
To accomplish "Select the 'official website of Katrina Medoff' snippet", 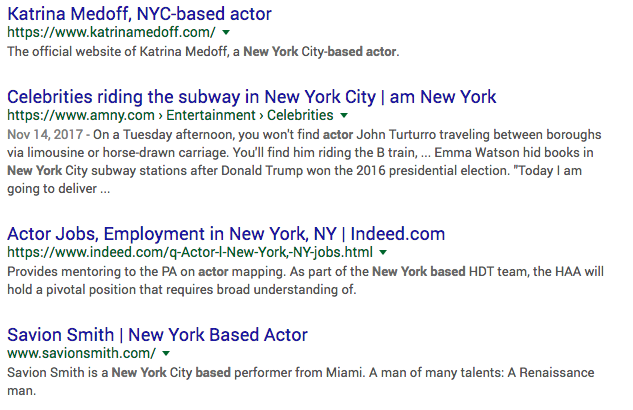I will coord(203,52).
